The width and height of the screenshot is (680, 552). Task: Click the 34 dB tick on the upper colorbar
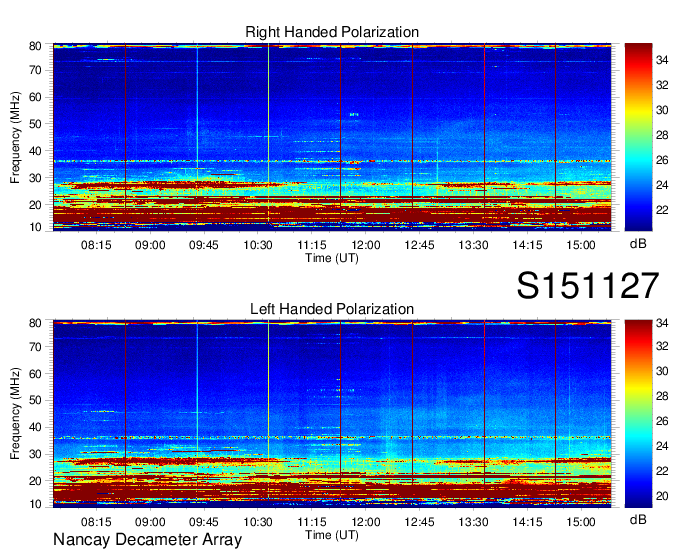[x=662, y=60]
